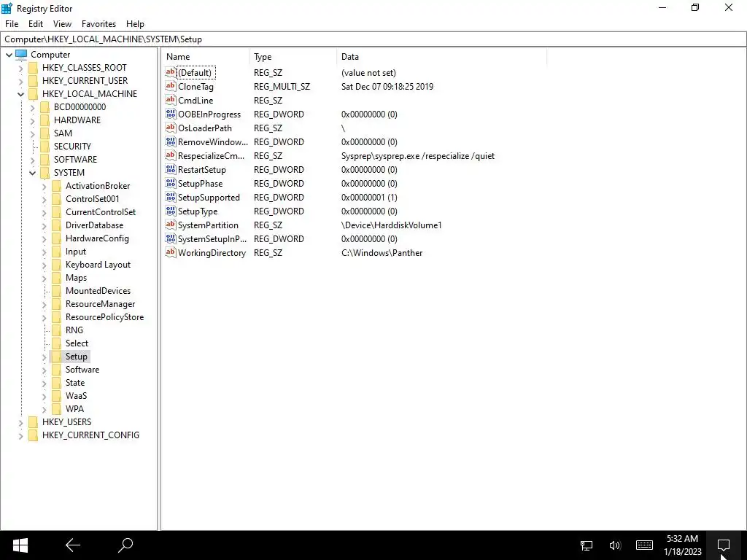Open the Windows Start menu

click(20, 545)
